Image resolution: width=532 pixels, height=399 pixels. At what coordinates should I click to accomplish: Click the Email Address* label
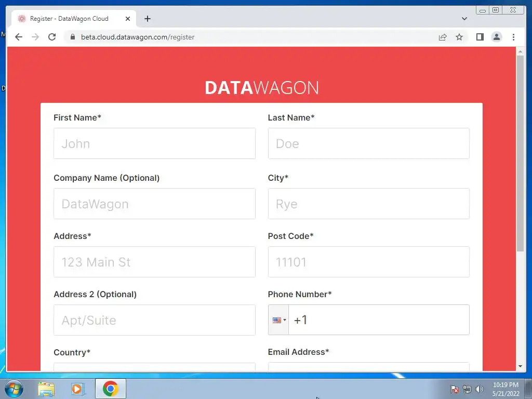pos(298,352)
